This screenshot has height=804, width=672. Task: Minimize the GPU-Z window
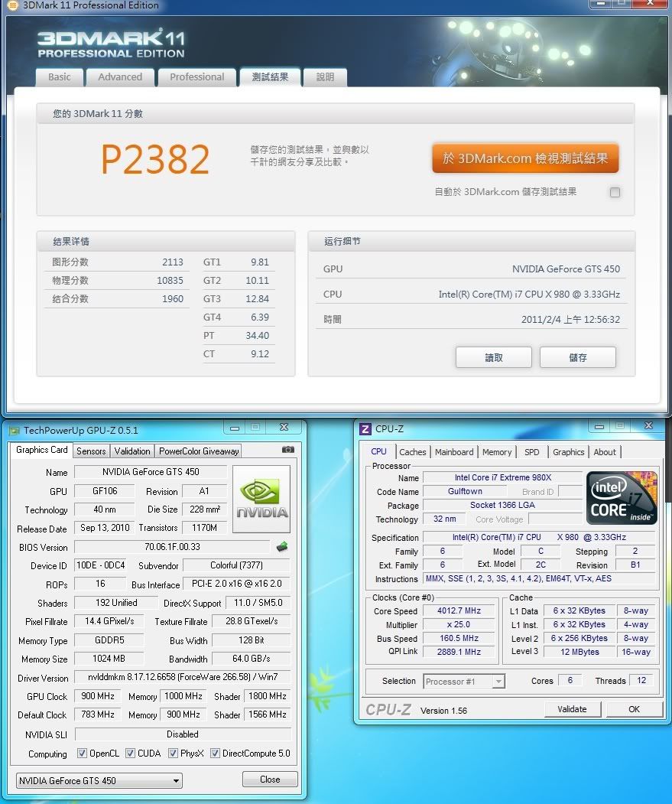click(x=235, y=427)
